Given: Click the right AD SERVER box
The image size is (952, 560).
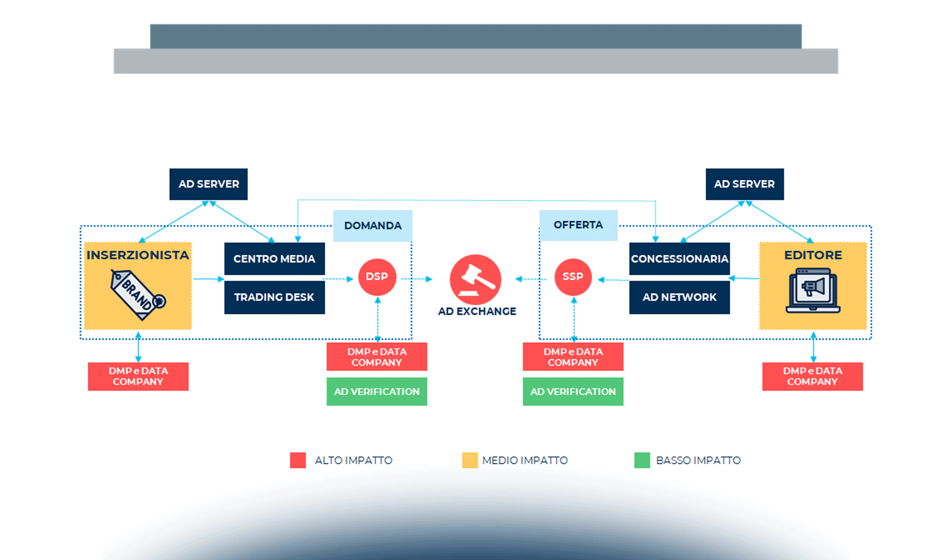Looking at the screenshot, I should [x=744, y=184].
